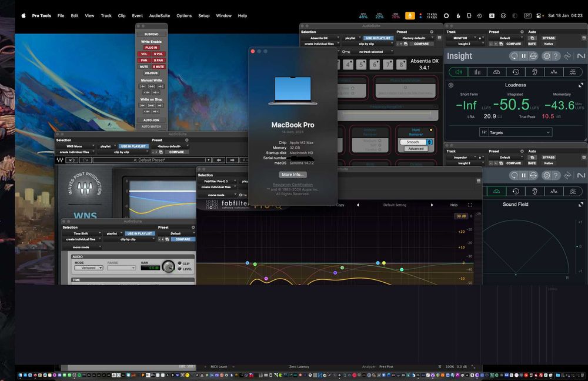Open the Time Shift plugin selector dropdown
The image size is (588, 381).
coord(81,233)
